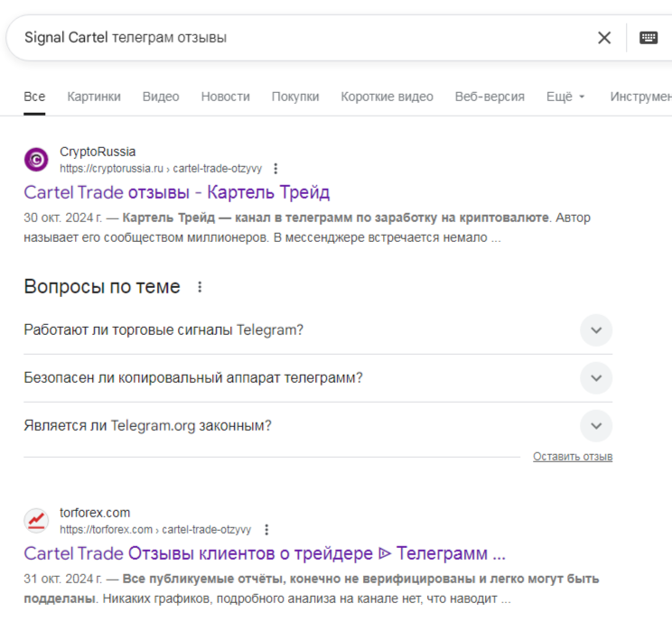Open Cartel Trade Отзывы клиентов о трейдере link
The height and width of the screenshot is (622, 672).
click(264, 553)
